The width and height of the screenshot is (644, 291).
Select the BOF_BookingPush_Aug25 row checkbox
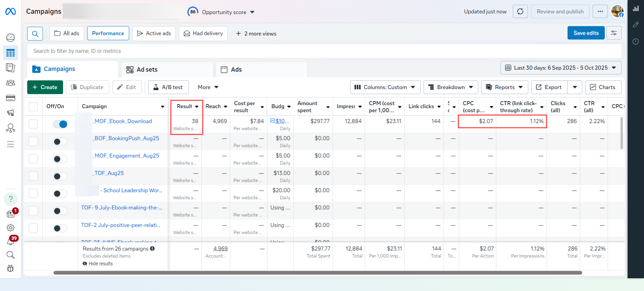(x=33, y=141)
